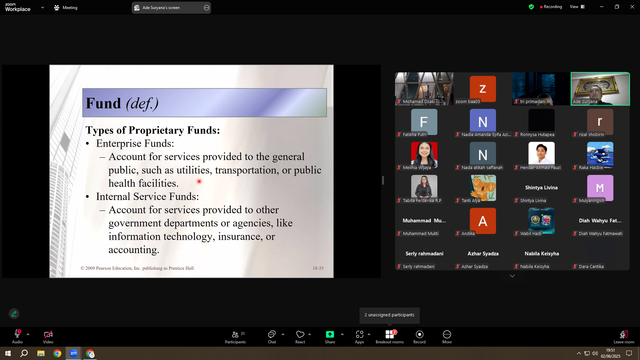Expand share options arrow next to Share

click(342, 334)
